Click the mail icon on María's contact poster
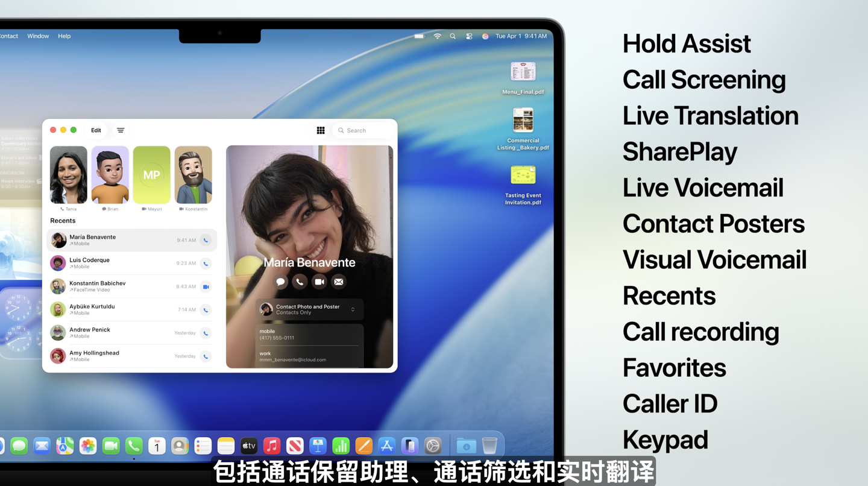The image size is (868, 486). tap(338, 282)
